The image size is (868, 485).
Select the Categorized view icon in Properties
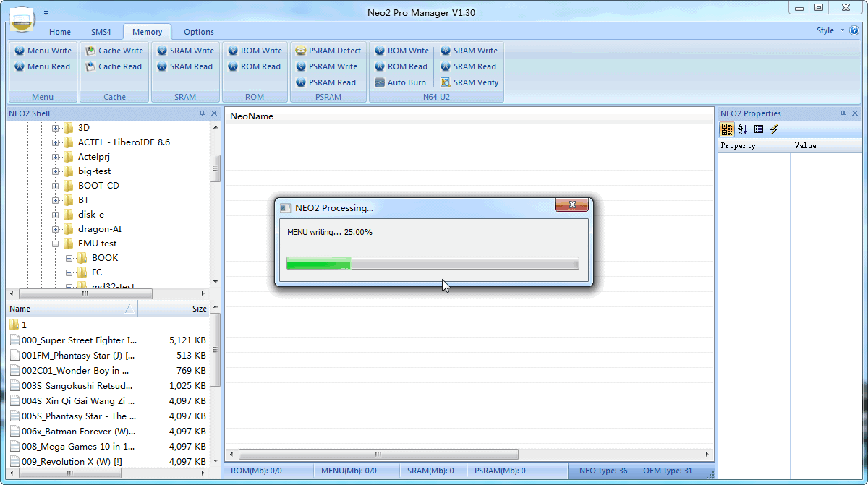(727, 129)
